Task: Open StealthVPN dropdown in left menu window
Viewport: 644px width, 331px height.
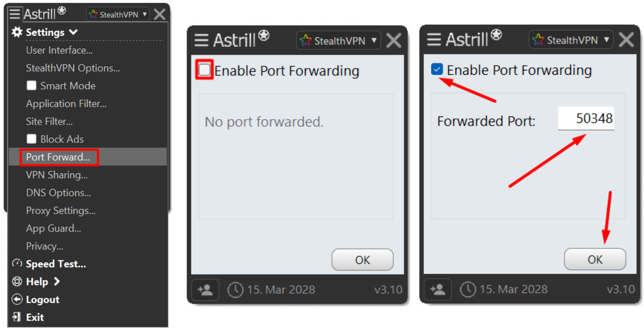Action: [118, 14]
